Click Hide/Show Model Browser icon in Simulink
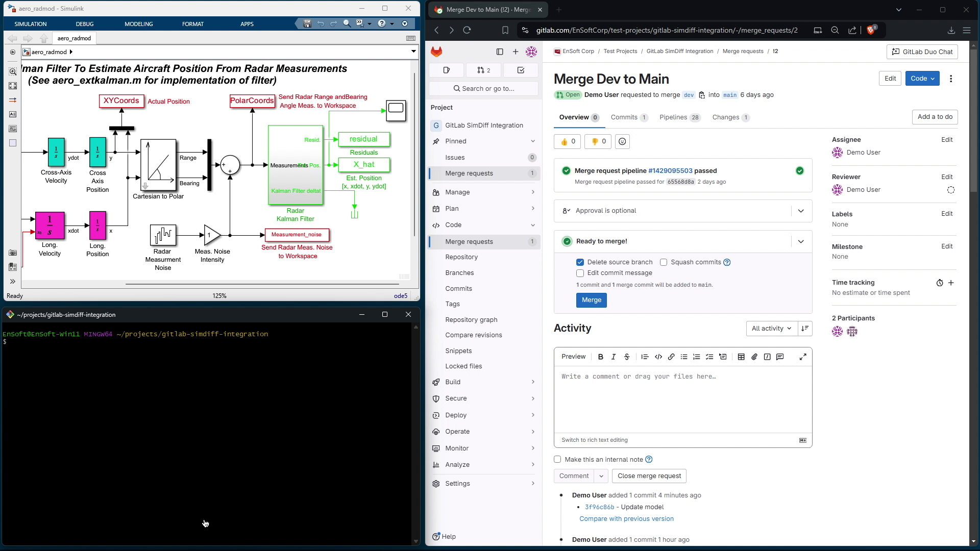980x551 pixels. [13, 281]
